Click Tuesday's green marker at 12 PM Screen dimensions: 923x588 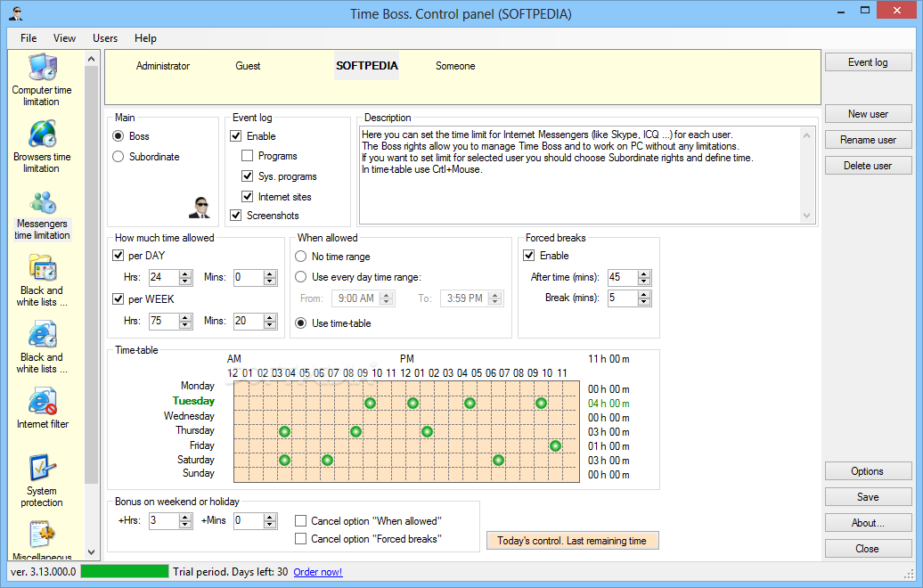pyautogui.click(x=412, y=404)
